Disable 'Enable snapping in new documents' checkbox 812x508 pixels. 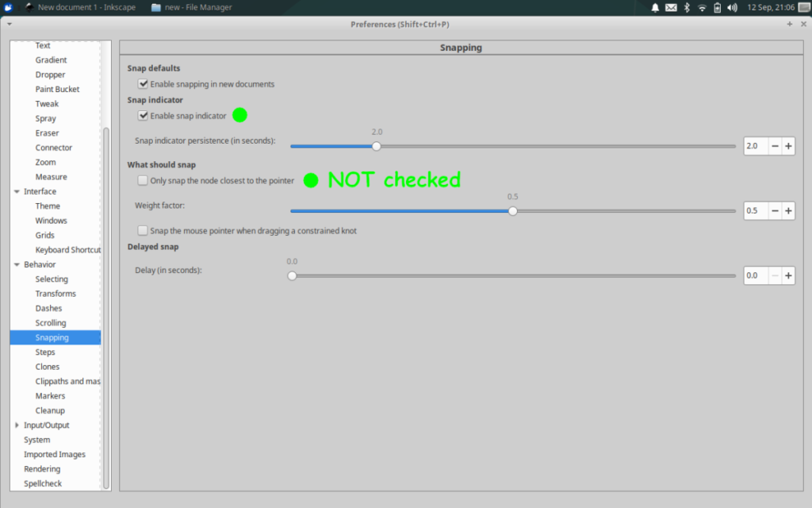tap(143, 83)
